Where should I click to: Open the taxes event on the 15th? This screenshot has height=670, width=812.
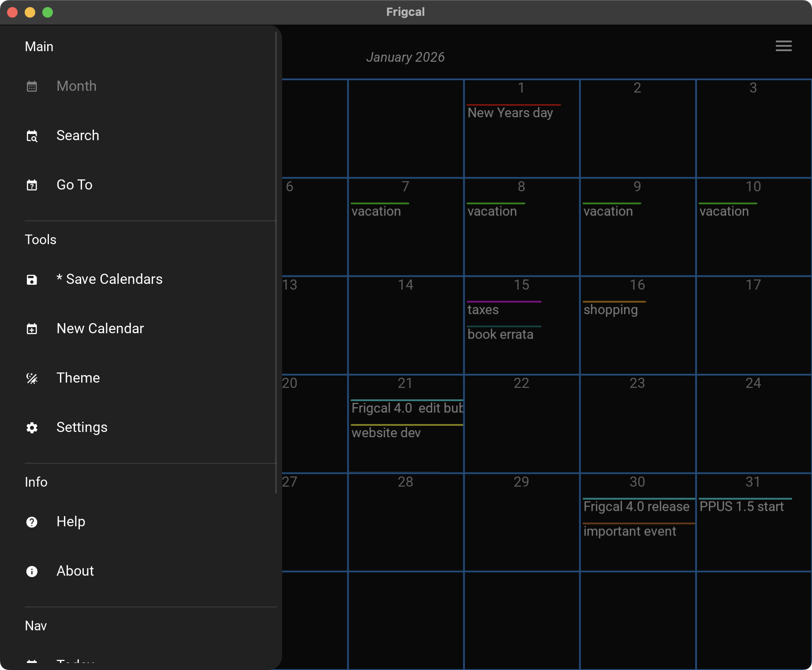[483, 309]
